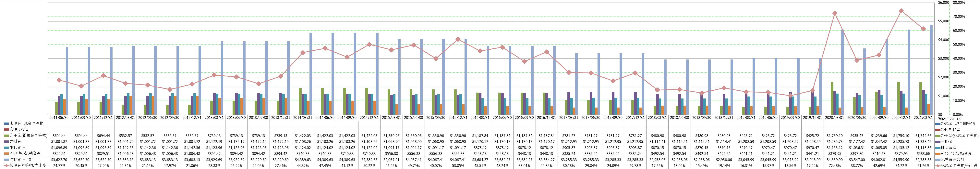Select the $4,788.55 total current assets cell
This screenshot has height=169, width=980.
pos(923,160)
